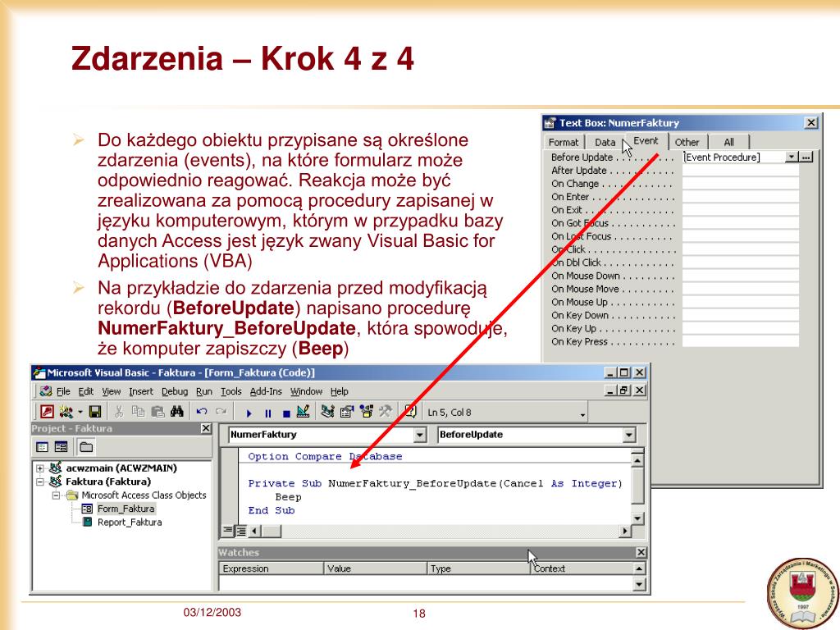Screen dimensions: 840x630
Task: Toggle Full Module View button in code window
Action: pos(241,531)
